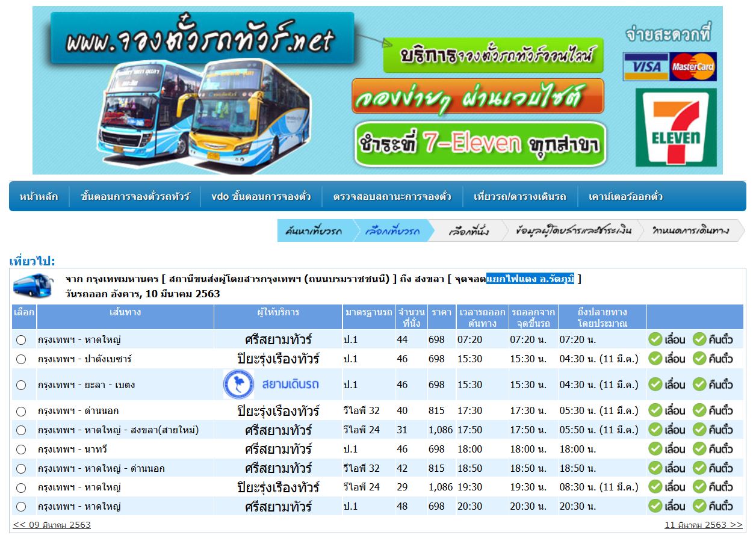
Task: Click เลื่อน check icon in 07:20 row
Action: [x=655, y=339]
